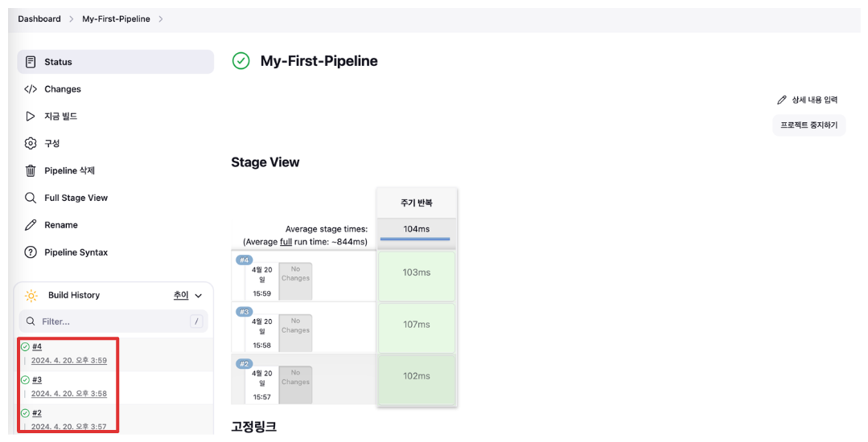Click the gear icon next to 구성

point(31,143)
